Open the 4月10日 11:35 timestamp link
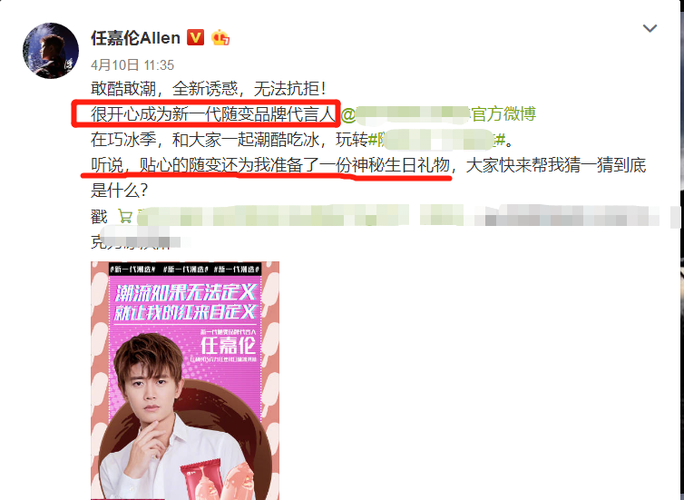 132,65
